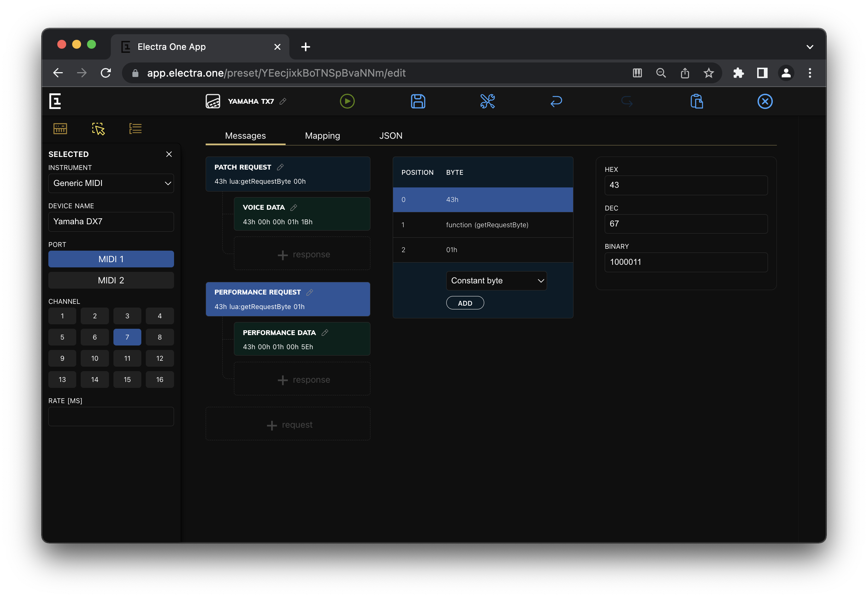Image resolution: width=868 pixels, height=598 pixels.
Task: Open the Instrument Generic MIDI dropdown
Action: pos(111,183)
